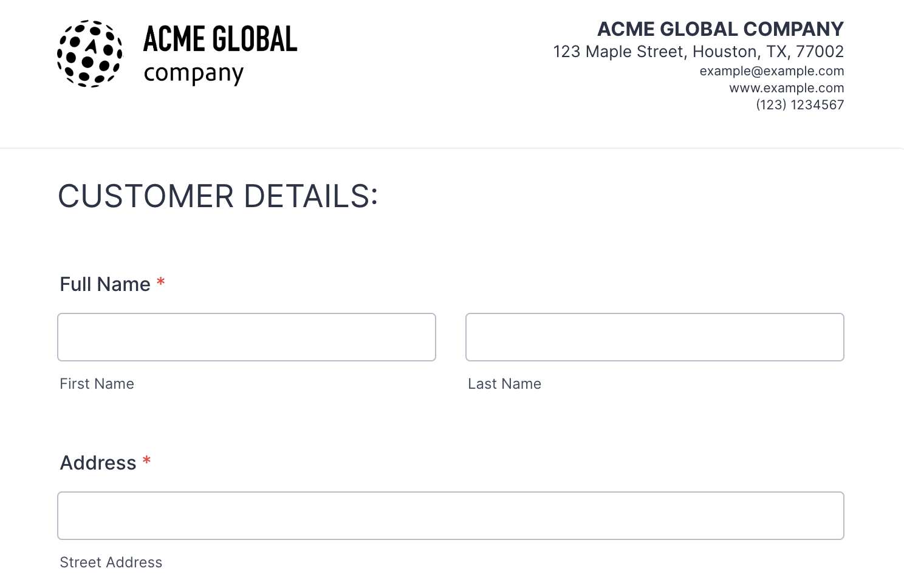This screenshot has height=588, width=904.
Task: Click the CUSTOMER DETAILS heading
Action: 218,196
